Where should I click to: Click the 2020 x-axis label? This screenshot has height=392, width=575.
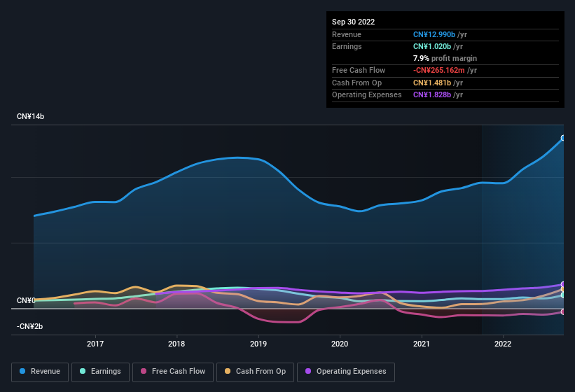340,344
